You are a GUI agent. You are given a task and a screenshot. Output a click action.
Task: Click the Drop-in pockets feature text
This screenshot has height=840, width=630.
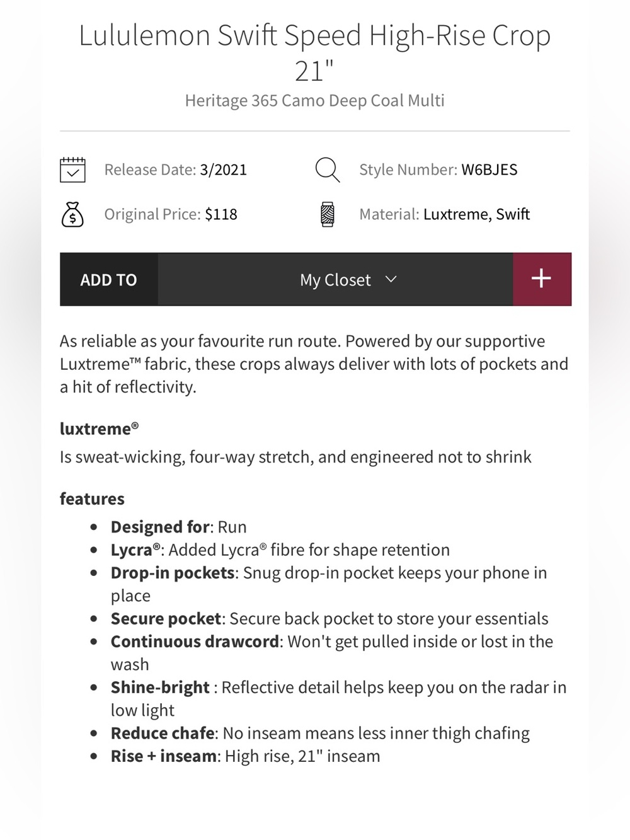(x=173, y=573)
